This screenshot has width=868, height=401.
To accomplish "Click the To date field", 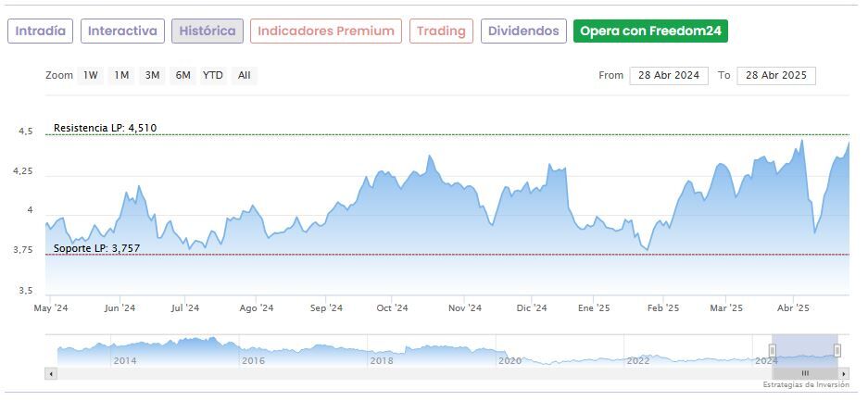I will (776, 76).
